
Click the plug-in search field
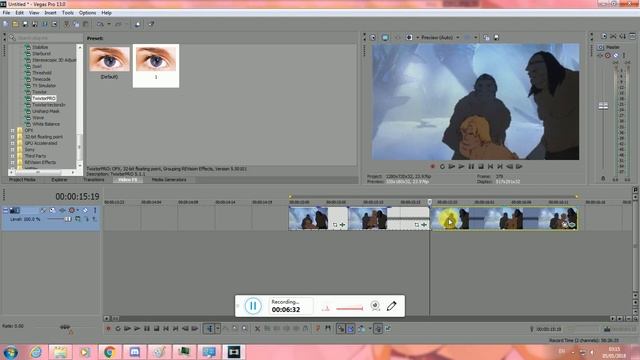(x=49, y=38)
